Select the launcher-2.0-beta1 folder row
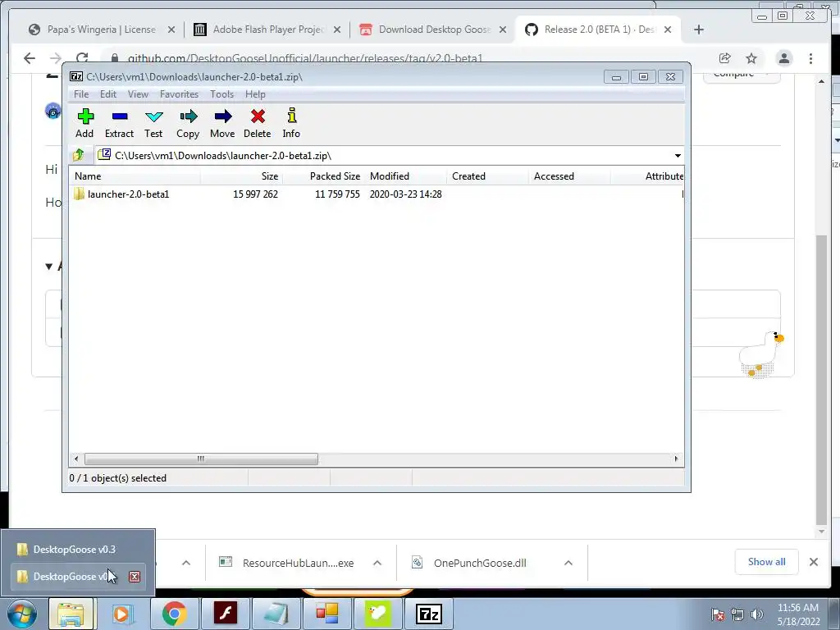840x630 pixels. pos(377,194)
